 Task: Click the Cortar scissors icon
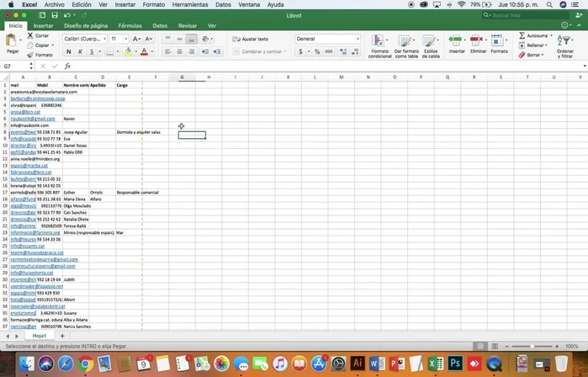point(29,36)
